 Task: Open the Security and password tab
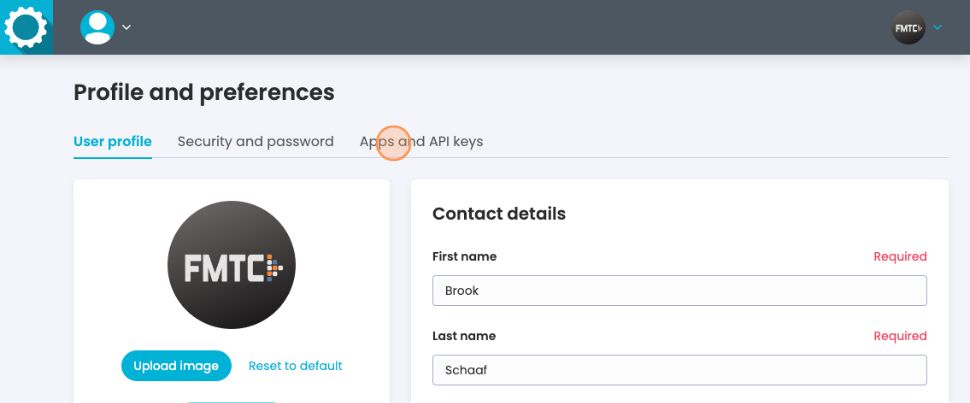click(x=255, y=142)
